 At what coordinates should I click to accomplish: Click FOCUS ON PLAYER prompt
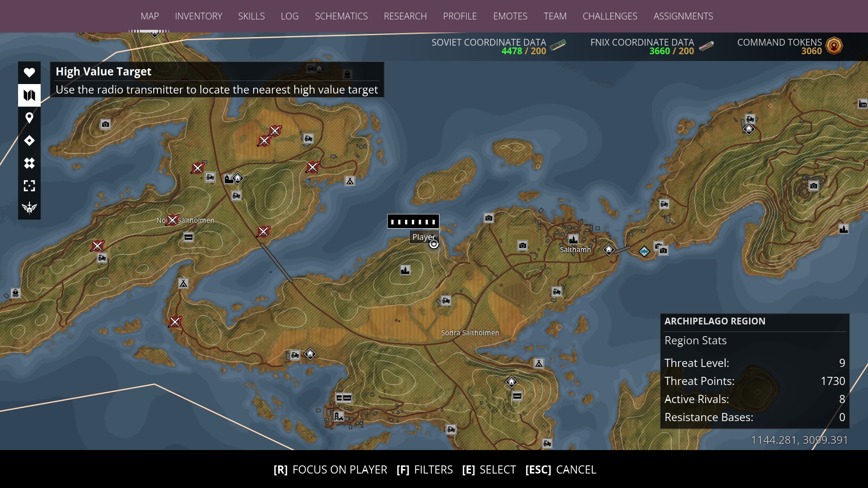(330, 470)
